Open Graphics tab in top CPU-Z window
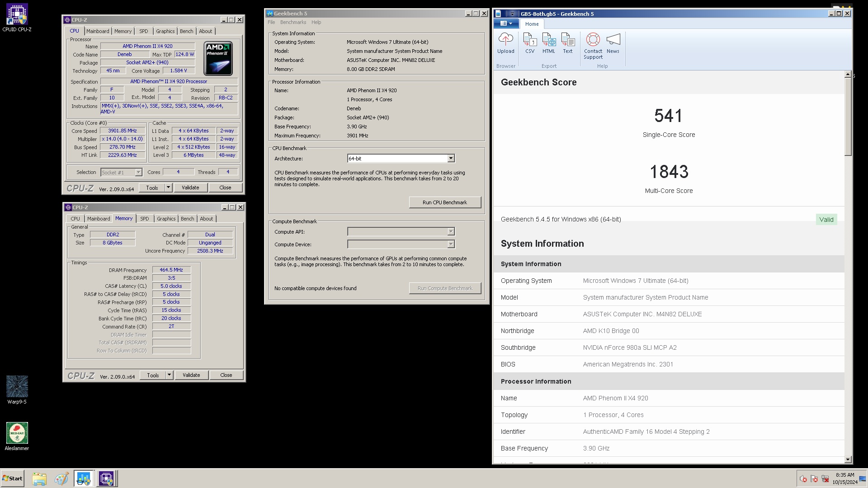868x488 pixels. pyautogui.click(x=165, y=31)
